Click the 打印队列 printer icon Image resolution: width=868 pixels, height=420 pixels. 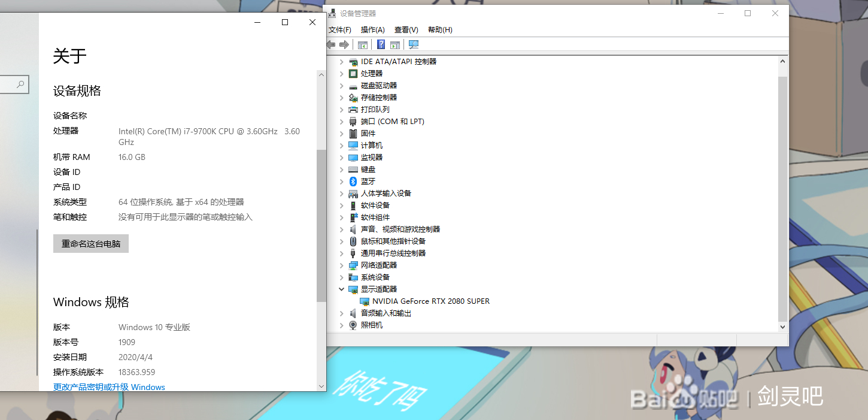[x=353, y=110]
